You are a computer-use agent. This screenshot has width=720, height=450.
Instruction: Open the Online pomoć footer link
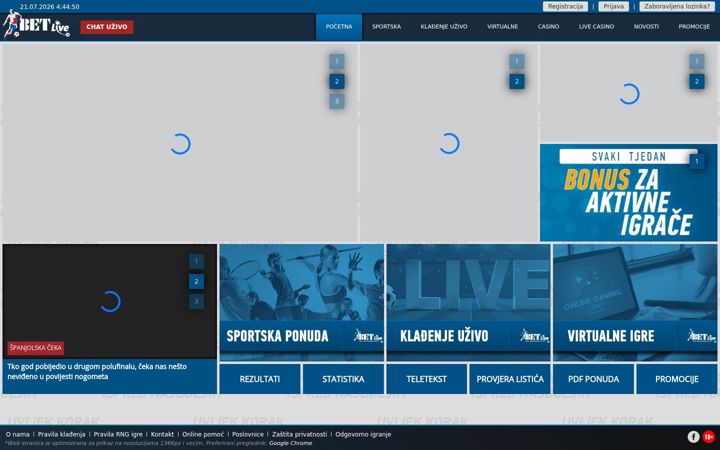pos(203,434)
